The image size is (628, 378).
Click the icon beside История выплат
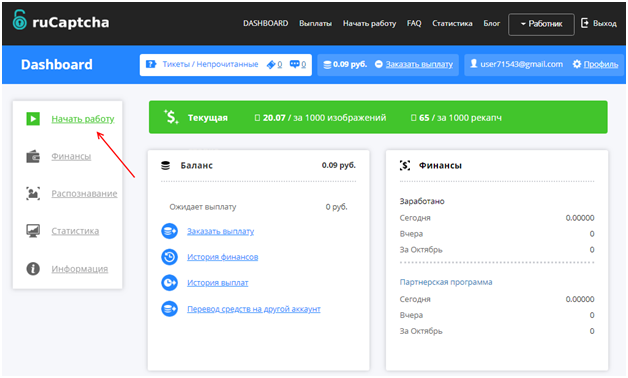point(169,283)
